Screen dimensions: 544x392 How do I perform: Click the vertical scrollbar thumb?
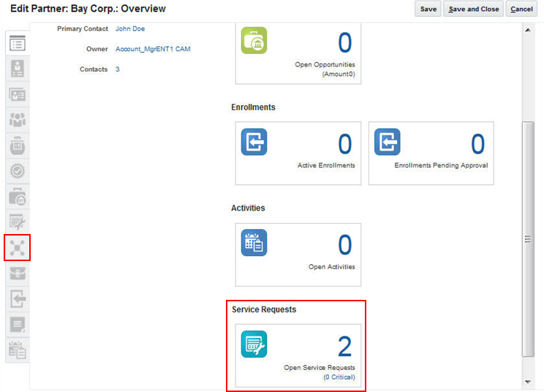click(x=528, y=239)
